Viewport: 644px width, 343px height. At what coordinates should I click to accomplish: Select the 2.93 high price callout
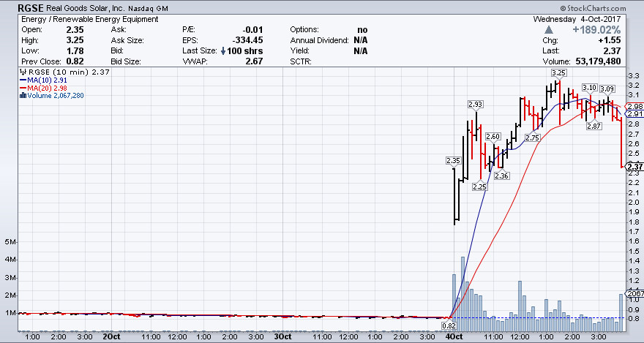tap(476, 104)
